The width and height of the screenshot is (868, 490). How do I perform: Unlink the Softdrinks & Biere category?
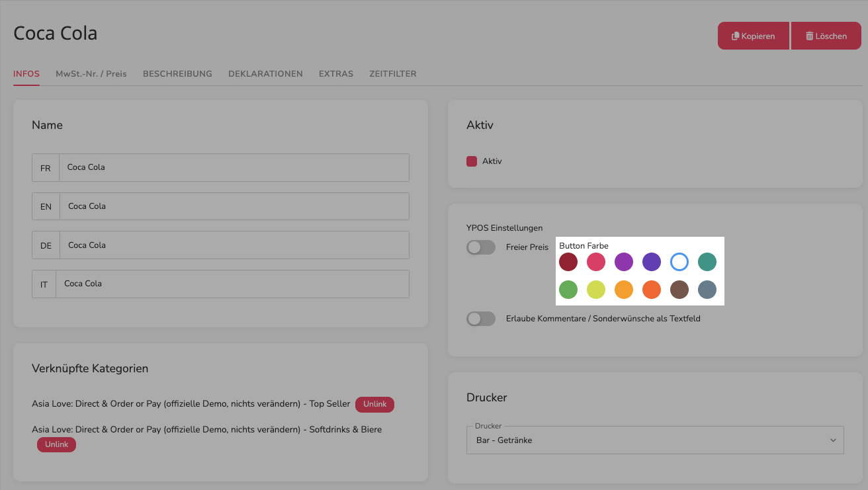56,444
